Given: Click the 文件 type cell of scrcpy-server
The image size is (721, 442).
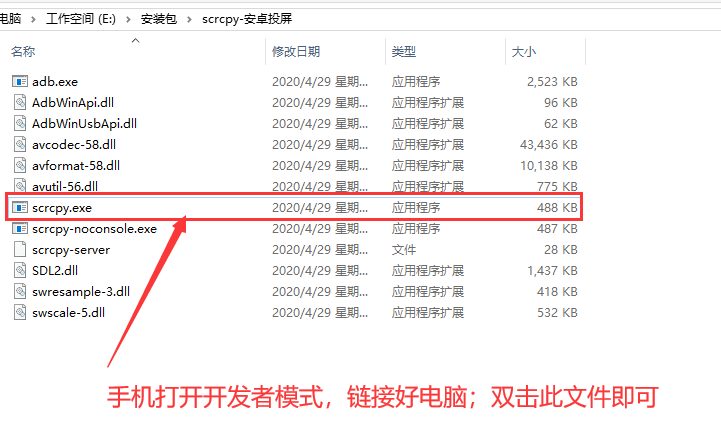Looking at the screenshot, I should click(x=404, y=250).
